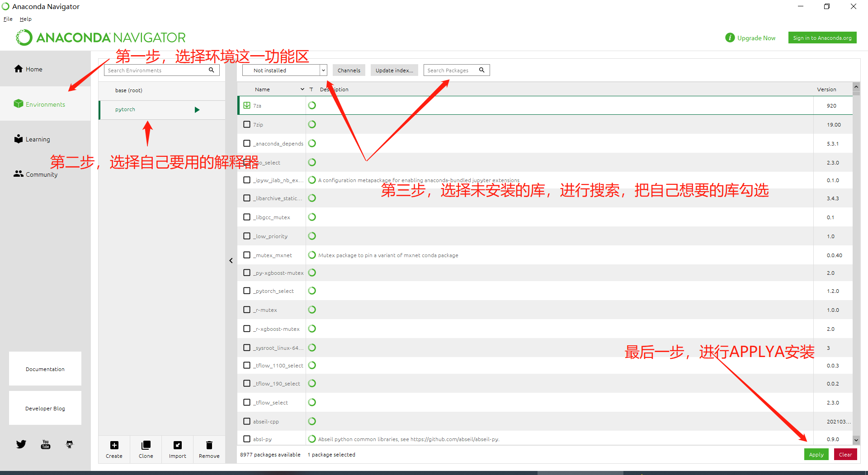The height and width of the screenshot is (475, 868).
Task: Click the package type icon for _pytorch_select
Action: (312, 291)
